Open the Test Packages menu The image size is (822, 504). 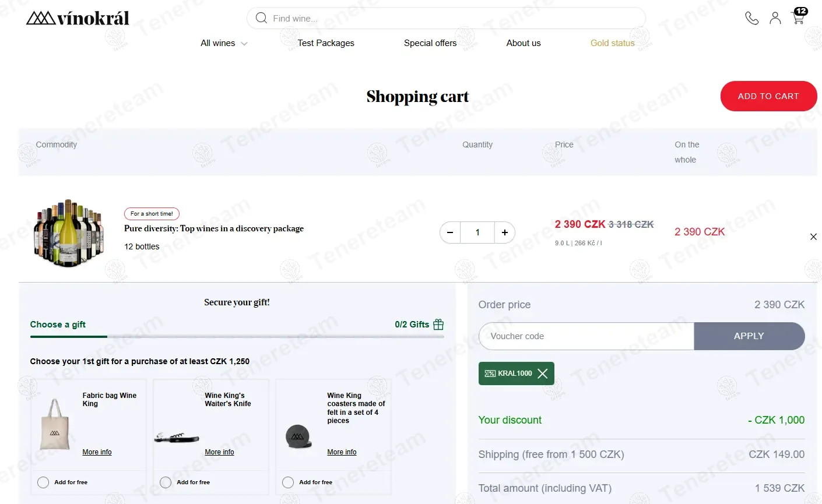point(326,43)
